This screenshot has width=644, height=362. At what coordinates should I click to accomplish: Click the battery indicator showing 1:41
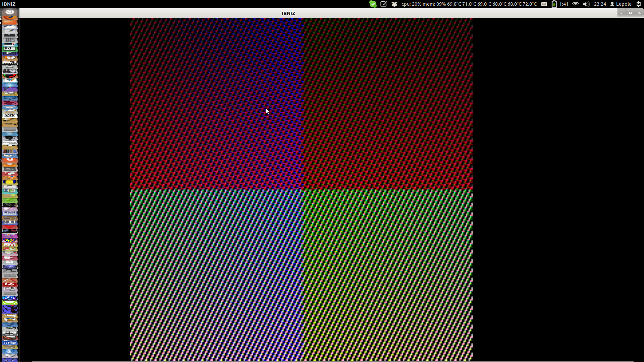559,4
